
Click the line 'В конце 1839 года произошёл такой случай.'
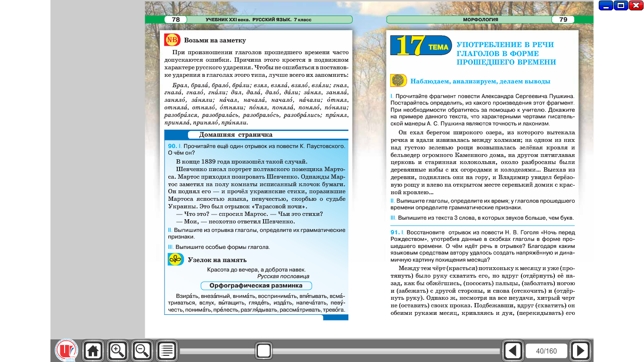241,161
